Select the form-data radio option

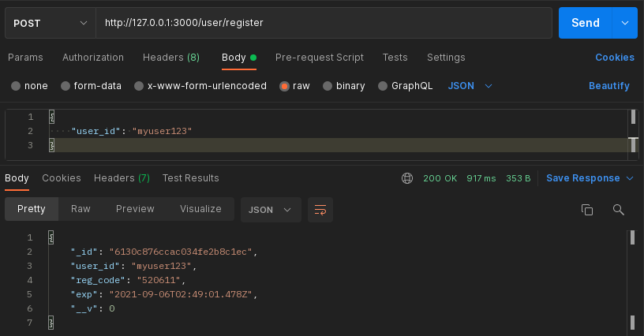[66, 86]
